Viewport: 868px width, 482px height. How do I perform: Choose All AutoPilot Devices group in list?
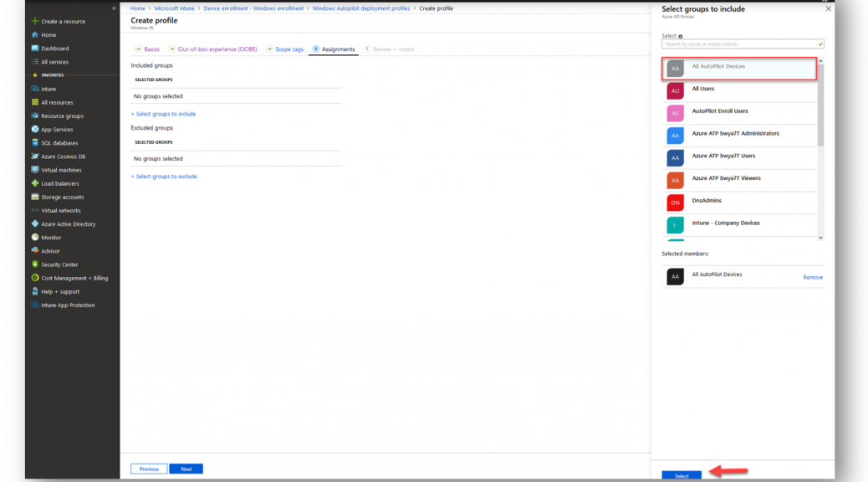coord(739,69)
